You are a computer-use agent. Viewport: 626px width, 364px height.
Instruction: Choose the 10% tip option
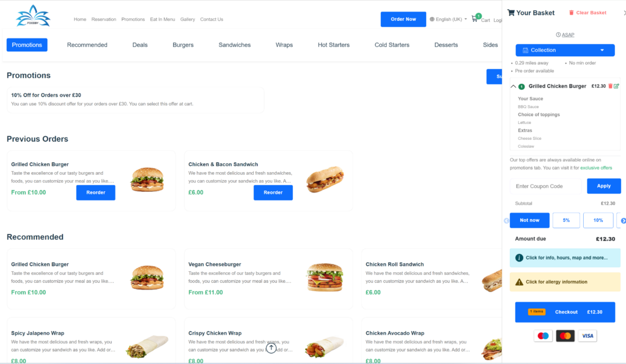pyautogui.click(x=598, y=220)
